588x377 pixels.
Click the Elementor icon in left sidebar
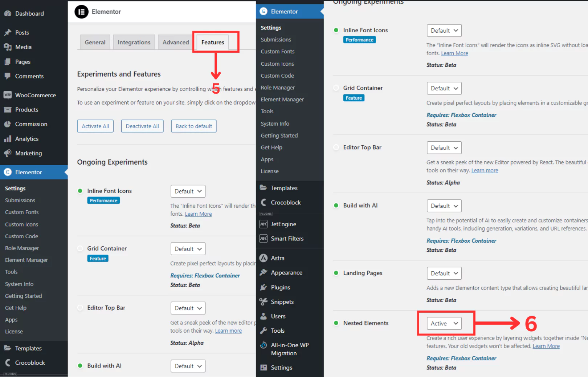pyautogui.click(x=8, y=172)
